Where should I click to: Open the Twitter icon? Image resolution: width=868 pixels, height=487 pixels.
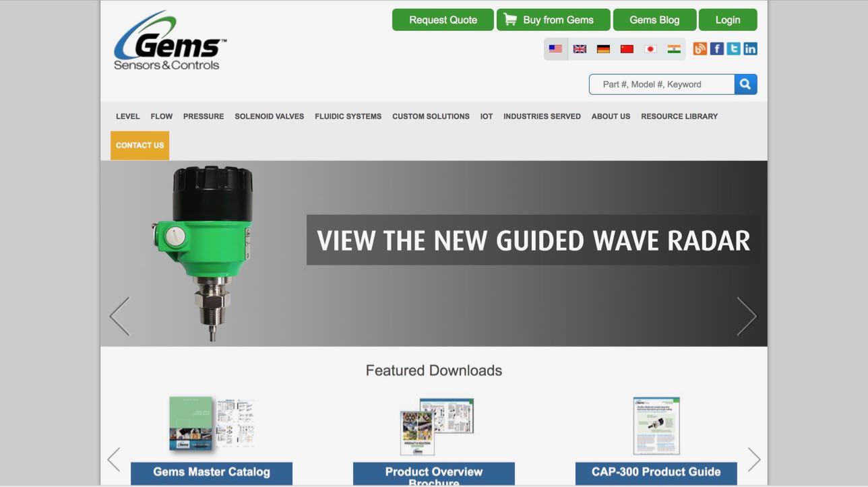point(733,48)
